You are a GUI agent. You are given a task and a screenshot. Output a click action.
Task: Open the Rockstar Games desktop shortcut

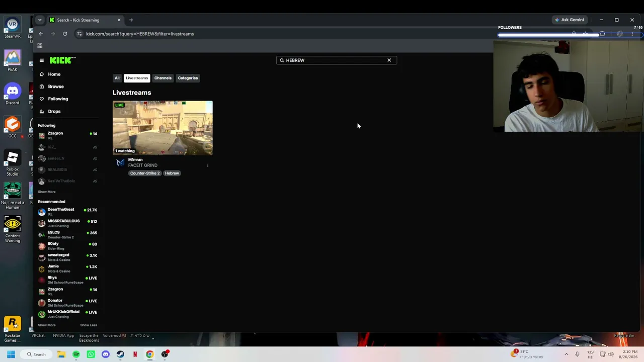point(13,329)
